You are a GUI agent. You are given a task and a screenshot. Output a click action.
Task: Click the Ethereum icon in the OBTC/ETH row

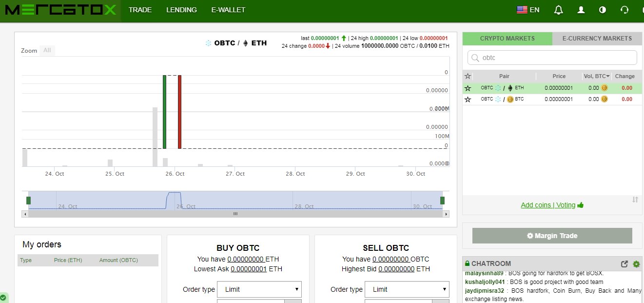click(x=510, y=88)
